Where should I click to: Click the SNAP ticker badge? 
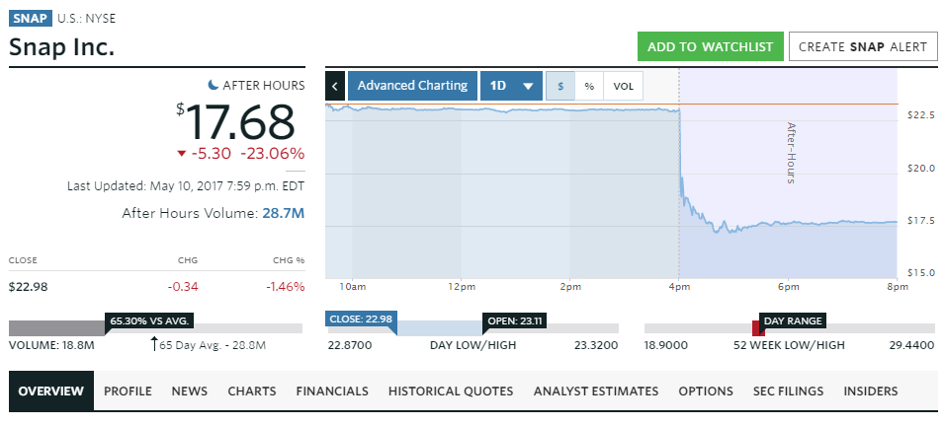[30, 18]
